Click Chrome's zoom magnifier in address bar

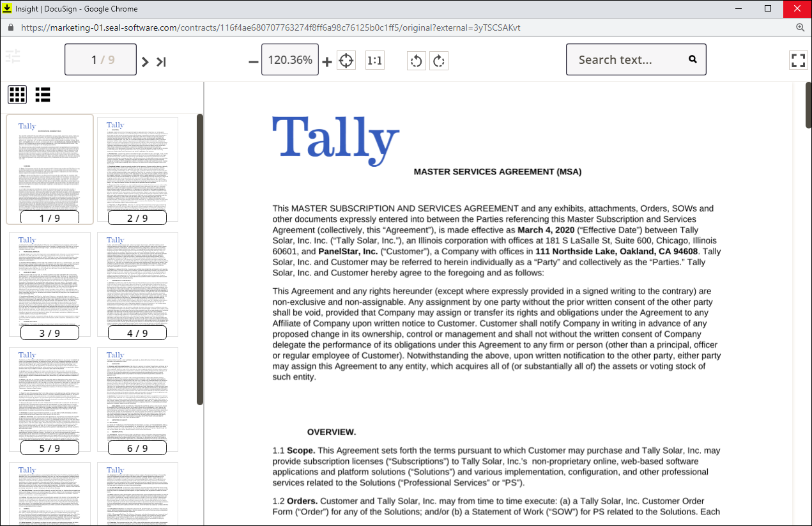click(800, 27)
